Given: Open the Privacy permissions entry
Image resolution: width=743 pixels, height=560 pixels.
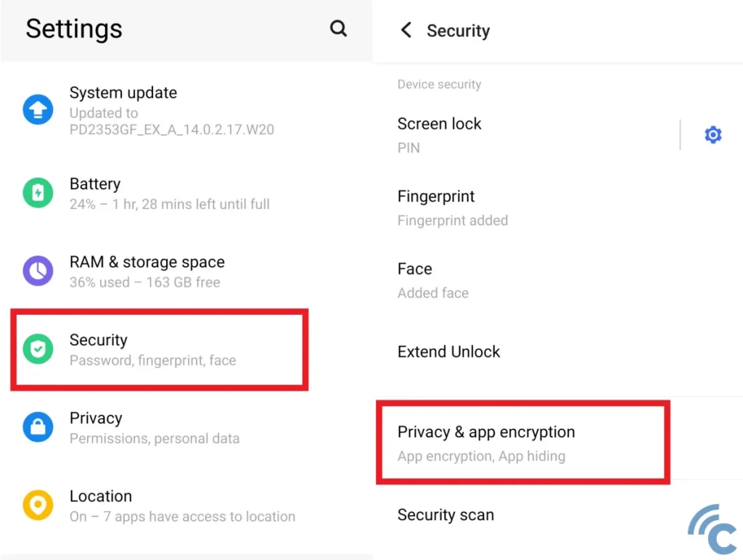Looking at the screenshot, I should [154, 427].
